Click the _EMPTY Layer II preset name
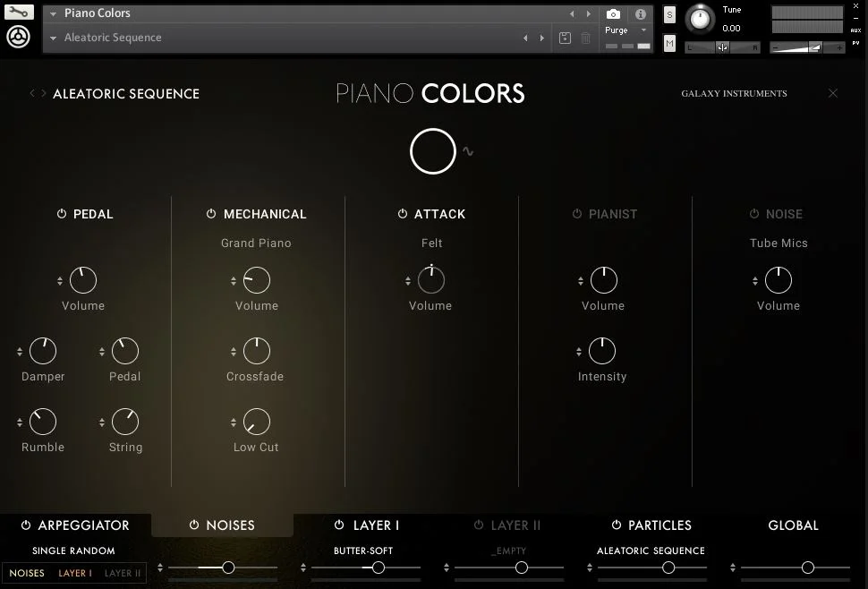 [509, 551]
